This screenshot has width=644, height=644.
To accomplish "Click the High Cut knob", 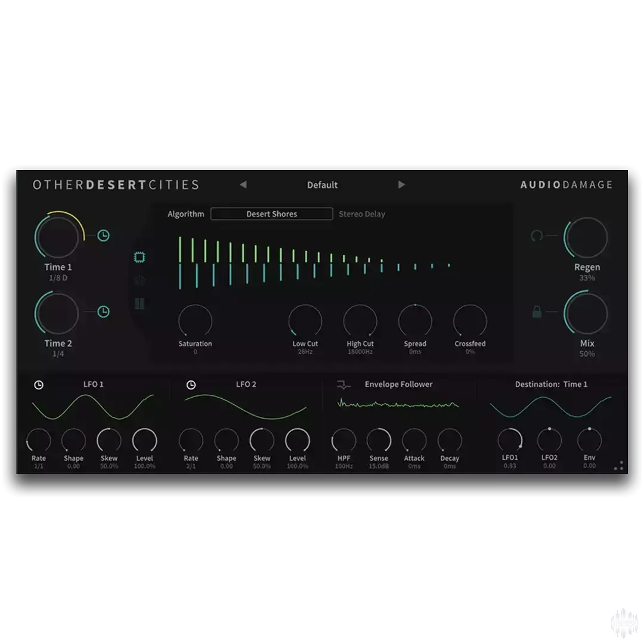I will [360, 321].
